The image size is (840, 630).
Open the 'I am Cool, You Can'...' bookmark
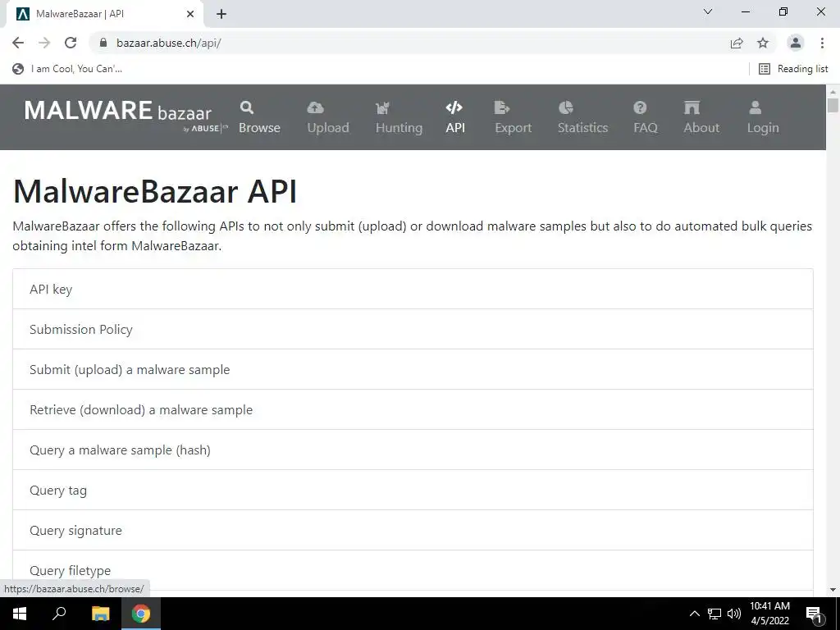click(x=67, y=69)
